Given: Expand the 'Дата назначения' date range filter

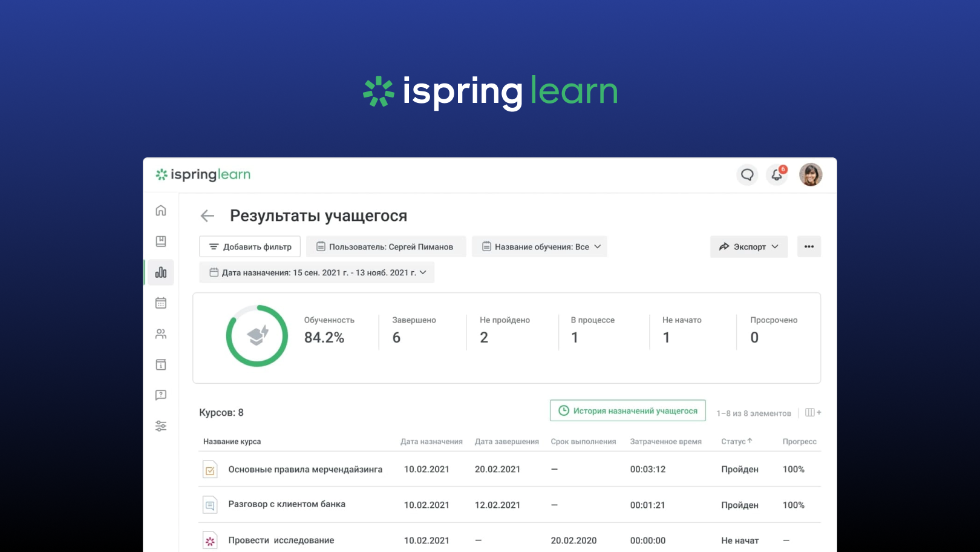Looking at the screenshot, I should 316,272.
